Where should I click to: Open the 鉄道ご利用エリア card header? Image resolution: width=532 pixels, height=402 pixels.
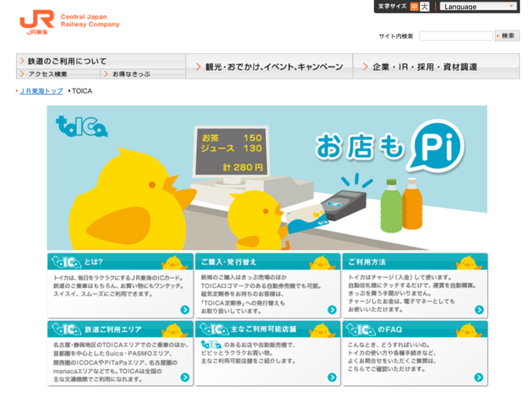pyautogui.click(x=121, y=329)
